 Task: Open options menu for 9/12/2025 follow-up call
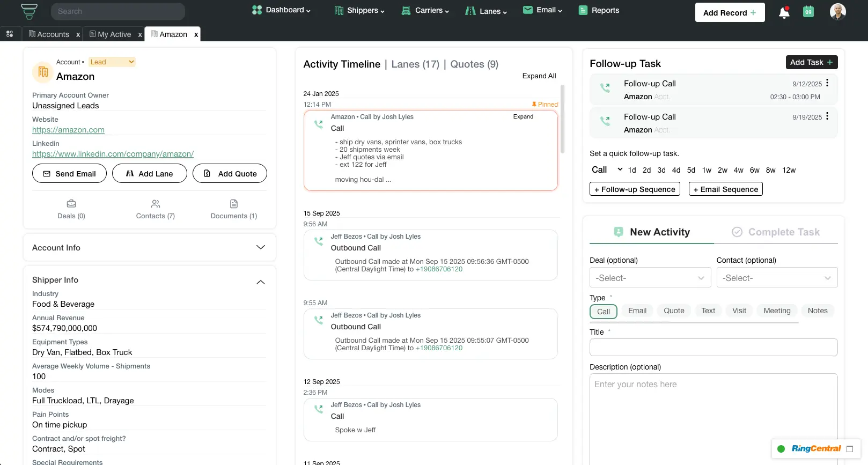tap(827, 83)
